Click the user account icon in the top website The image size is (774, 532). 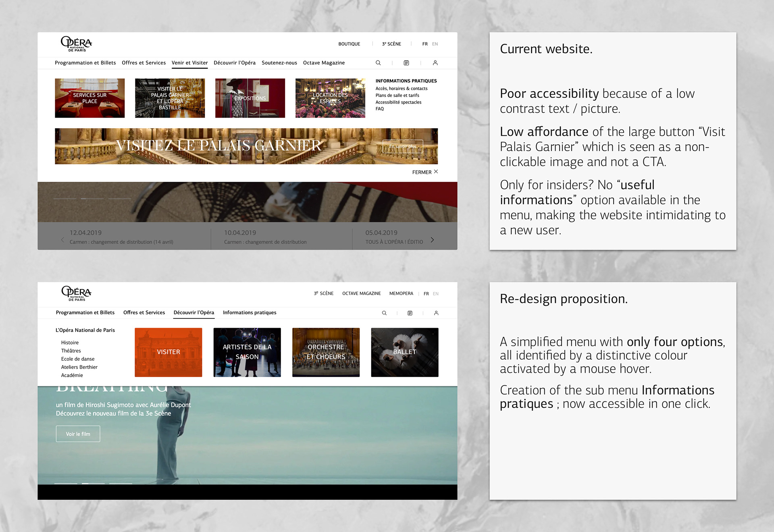click(x=435, y=63)
